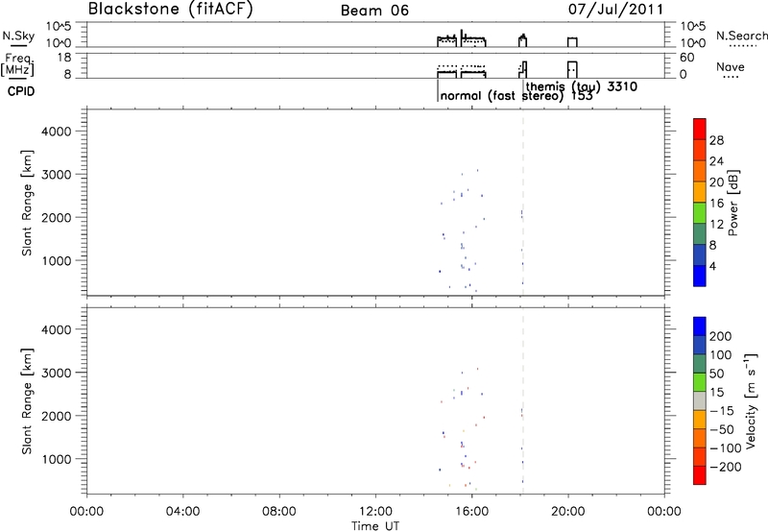768x532 pixels.
Task: Click the 28 tick on Power color bar
Action: [x=716, y=140]
